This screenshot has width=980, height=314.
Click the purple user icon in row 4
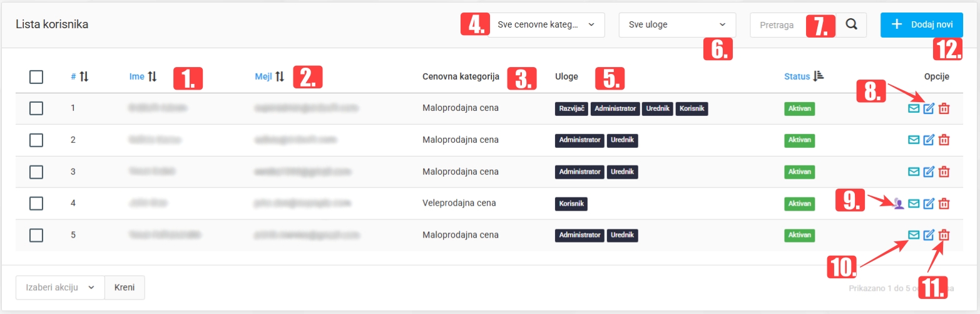coord(899,203)
